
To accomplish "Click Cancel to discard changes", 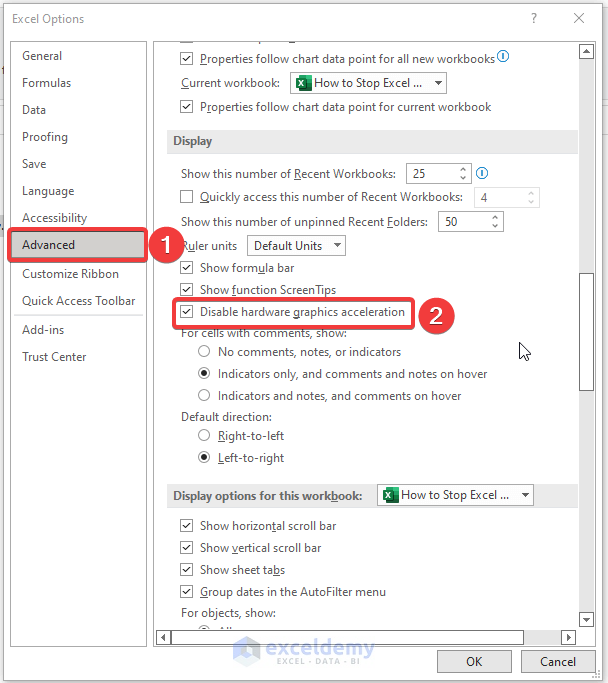I will [558, 662].
